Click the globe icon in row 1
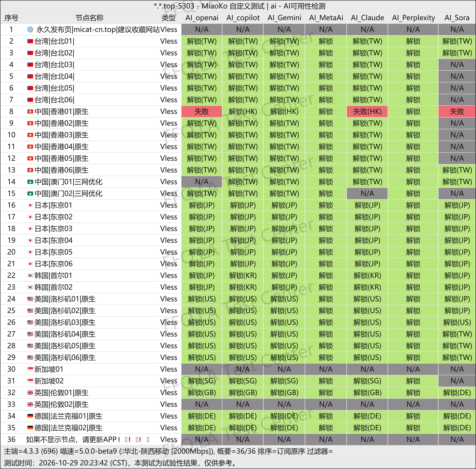Screen dimensions: 476x469 pos(30,29)
